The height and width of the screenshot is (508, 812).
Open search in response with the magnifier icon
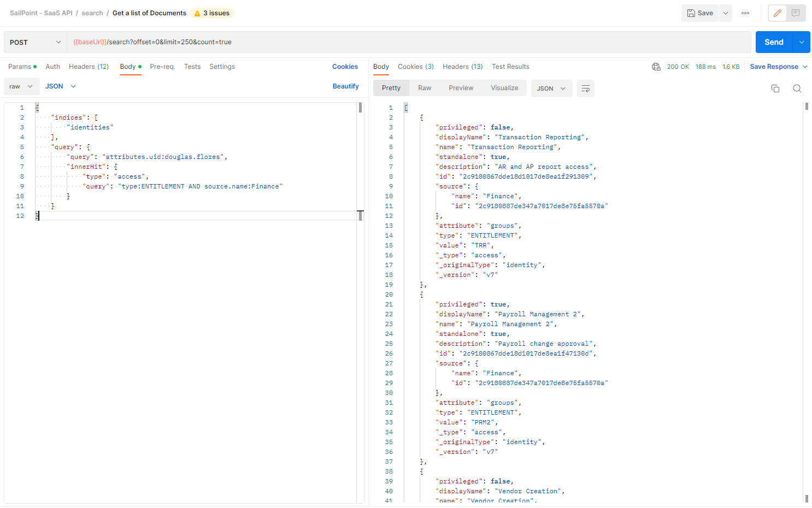(x=797, y=88)
